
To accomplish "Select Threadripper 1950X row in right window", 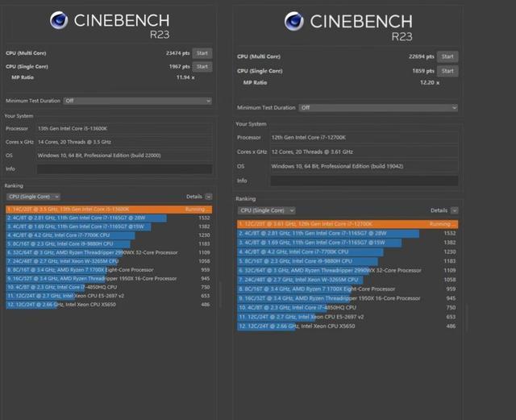I will point(347,298).
